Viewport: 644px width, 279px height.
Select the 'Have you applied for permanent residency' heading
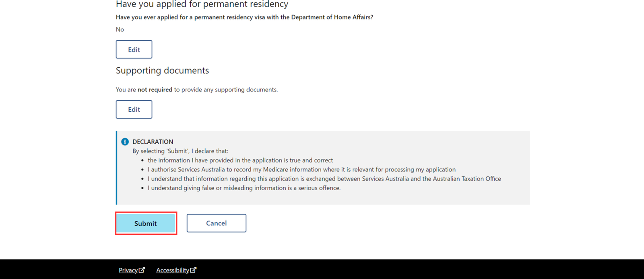coord(202,4)
